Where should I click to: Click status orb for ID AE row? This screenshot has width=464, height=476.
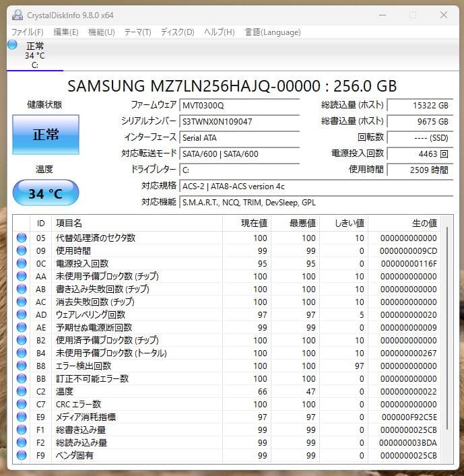click(22, 327)
